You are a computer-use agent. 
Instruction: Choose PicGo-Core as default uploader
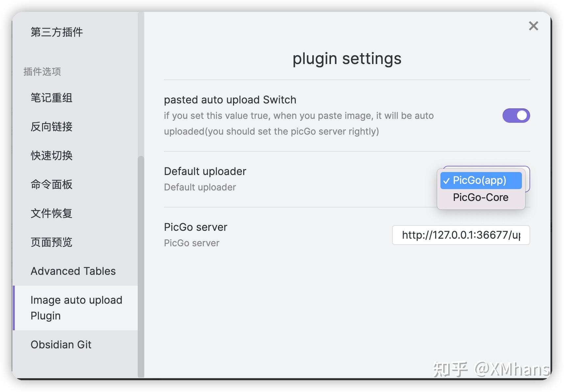point(481,197)
